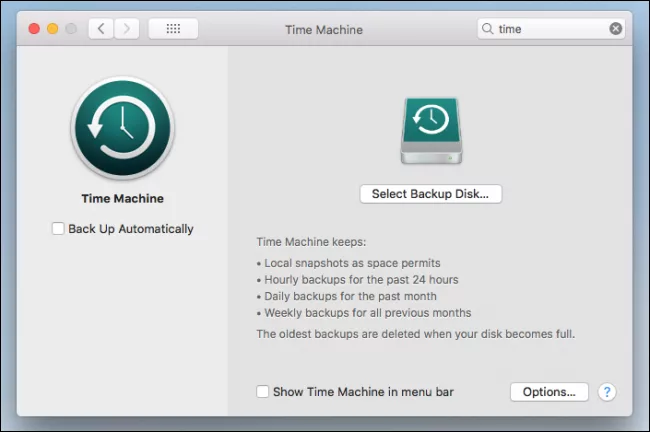Go forward using the right chevron
650x432 pixels.
pyautogui.click(x=126, y=29)
